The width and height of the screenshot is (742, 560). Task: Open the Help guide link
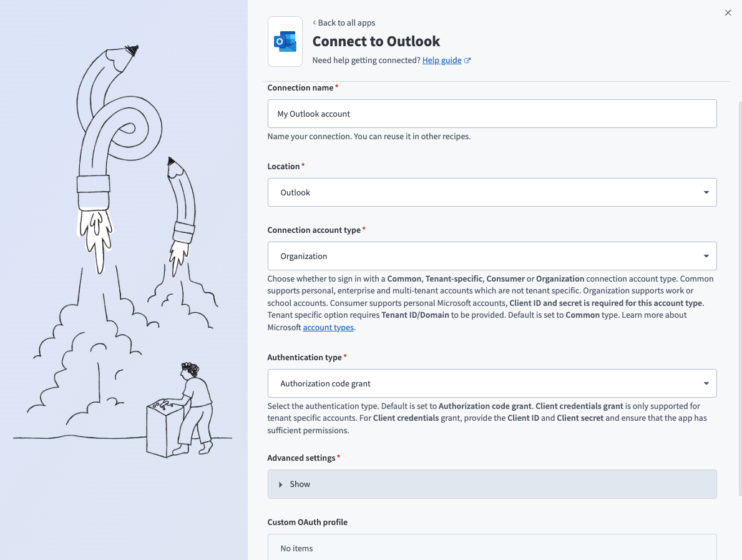click(441, 61)
